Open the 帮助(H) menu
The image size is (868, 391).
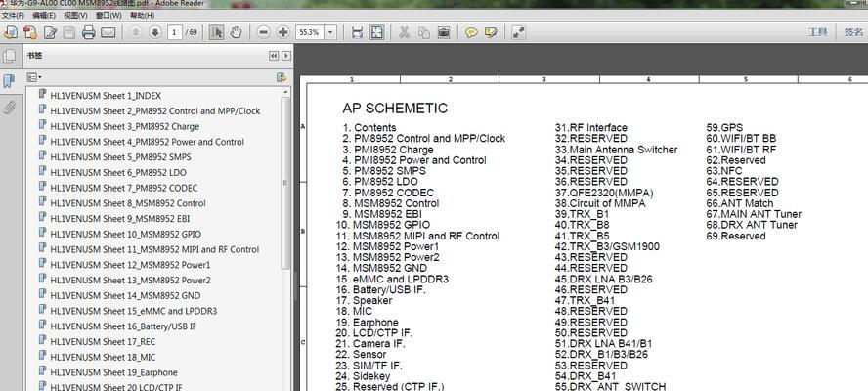[x=142, y=15]
